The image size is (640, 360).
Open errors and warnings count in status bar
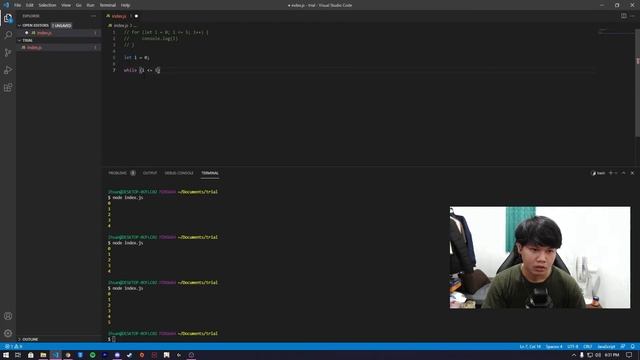tap(13, 347)
